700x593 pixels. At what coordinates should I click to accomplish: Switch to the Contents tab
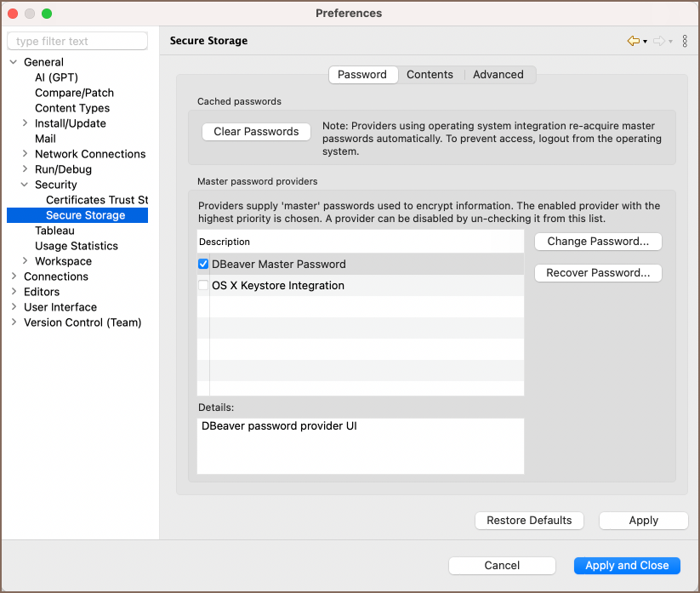pos(430,75)
